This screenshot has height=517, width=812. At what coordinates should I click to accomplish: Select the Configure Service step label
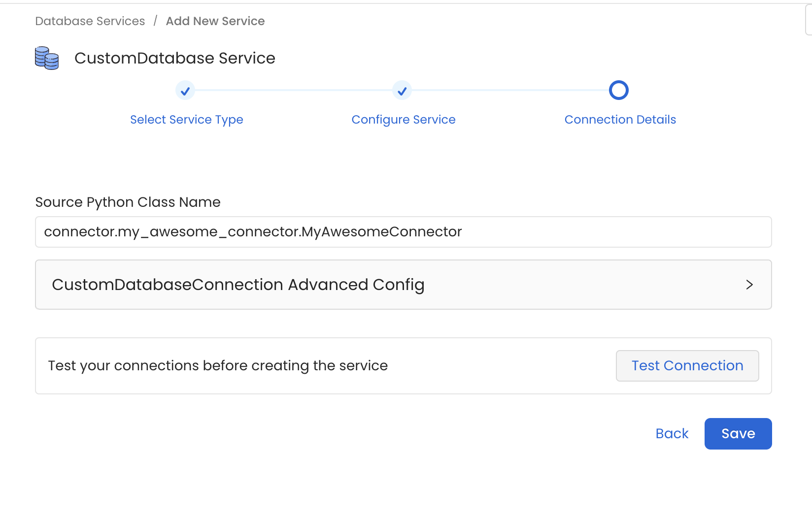(403, 120)
